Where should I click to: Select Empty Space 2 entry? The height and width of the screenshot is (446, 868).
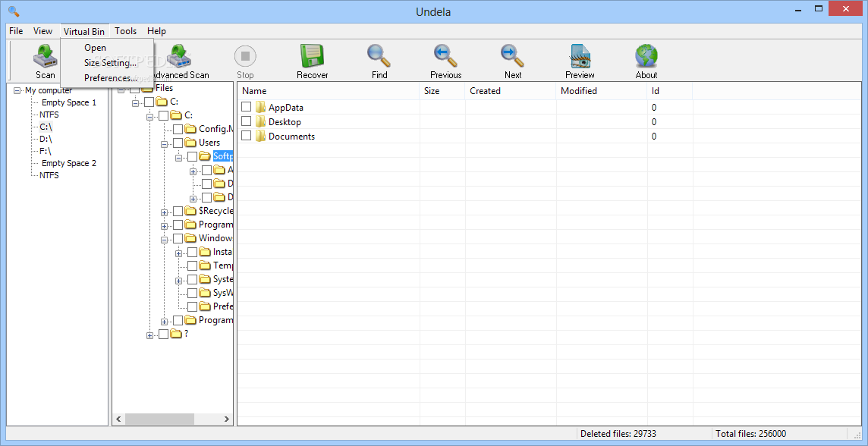(x=68, y=163)
